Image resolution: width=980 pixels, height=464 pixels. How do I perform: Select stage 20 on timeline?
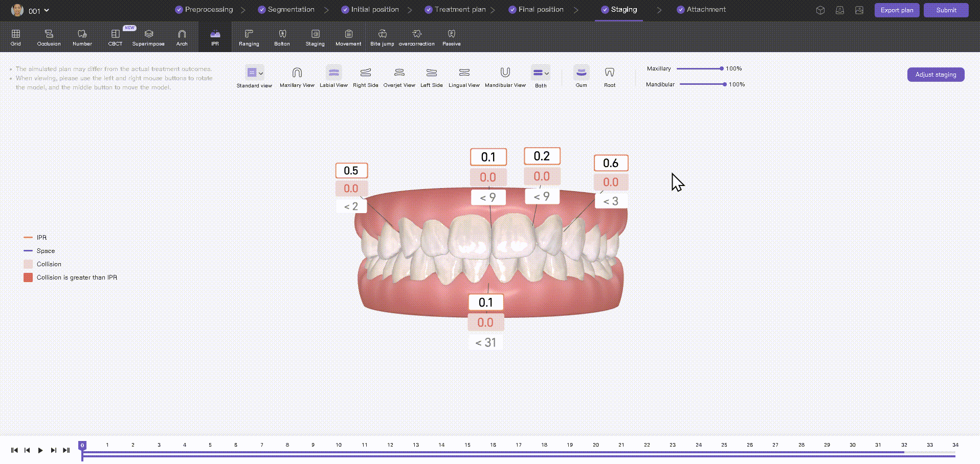(596, 445)
